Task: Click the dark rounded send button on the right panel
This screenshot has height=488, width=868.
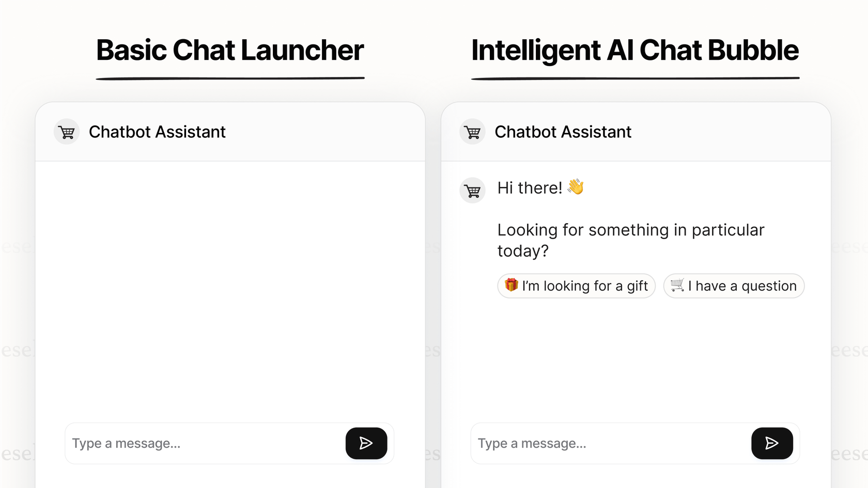Action: (772, 443)
